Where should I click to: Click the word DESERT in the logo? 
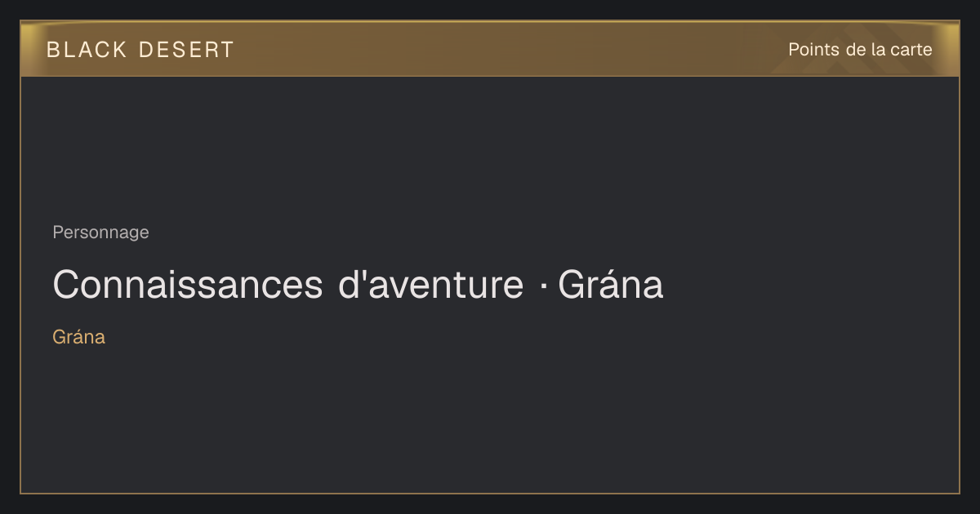[x=186, y=50]
